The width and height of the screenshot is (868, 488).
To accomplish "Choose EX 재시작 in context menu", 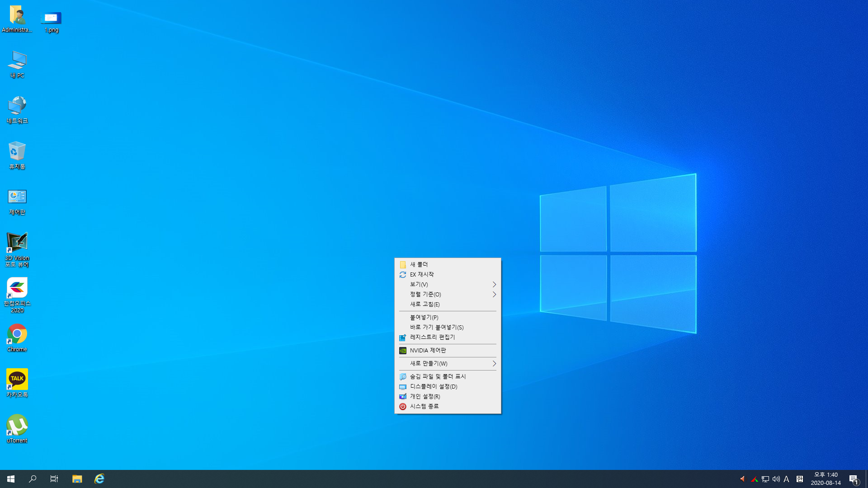I will [448, 274].
